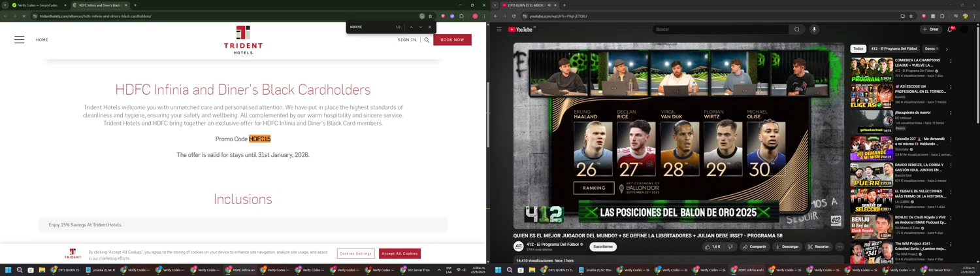Open the YouTube guide hamburger menu
Viewport: 980px width, 276px height.
(x=499, y=29)
